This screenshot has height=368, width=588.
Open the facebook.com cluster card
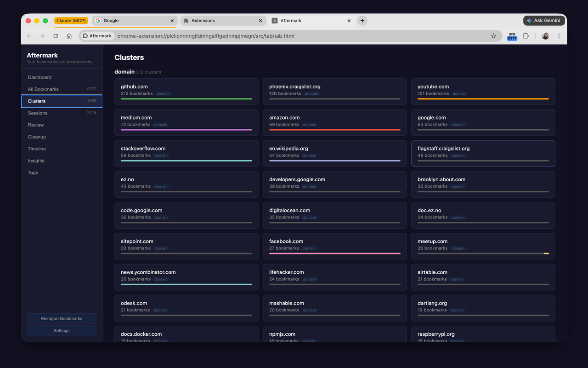tap(335, 246)
